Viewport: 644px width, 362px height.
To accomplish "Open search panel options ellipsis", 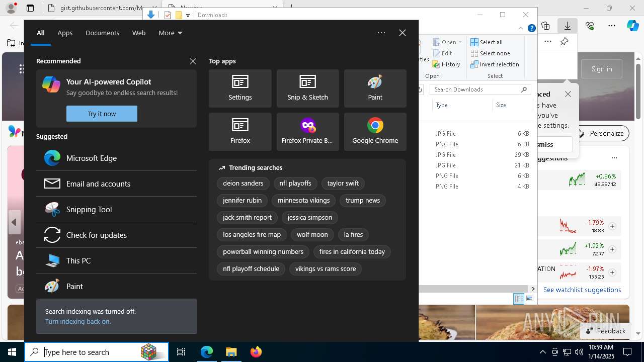I will tap(381, 33).
